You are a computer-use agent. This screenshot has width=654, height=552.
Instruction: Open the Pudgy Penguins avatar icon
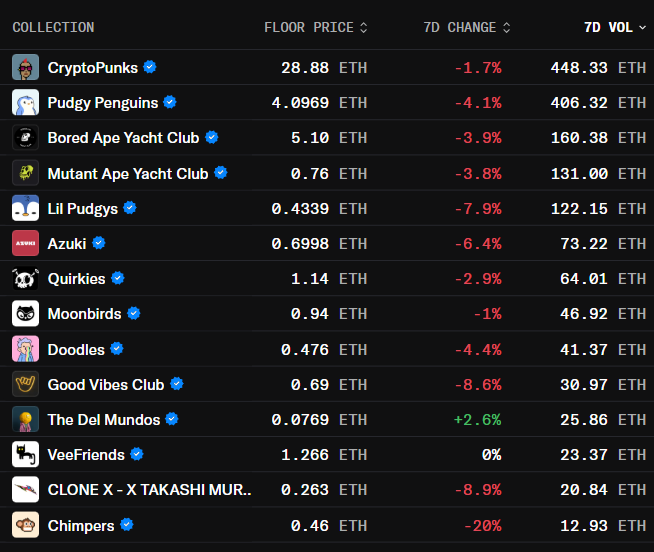(25, 102)
